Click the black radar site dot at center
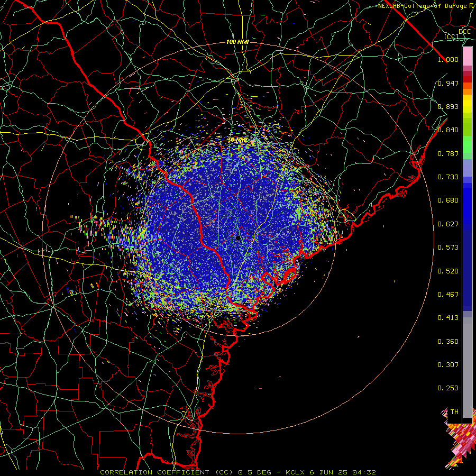 click(x=238, y=237)
